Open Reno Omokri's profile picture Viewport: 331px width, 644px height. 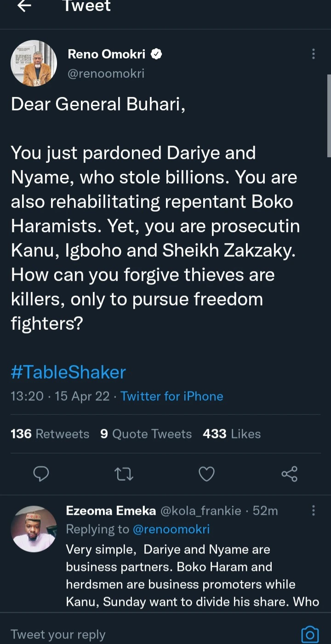click(x=34, y=63)
